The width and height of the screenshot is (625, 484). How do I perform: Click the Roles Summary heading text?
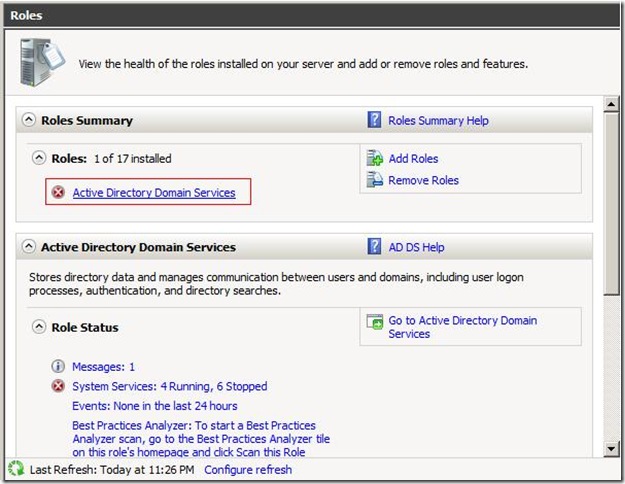coord(87,120)
